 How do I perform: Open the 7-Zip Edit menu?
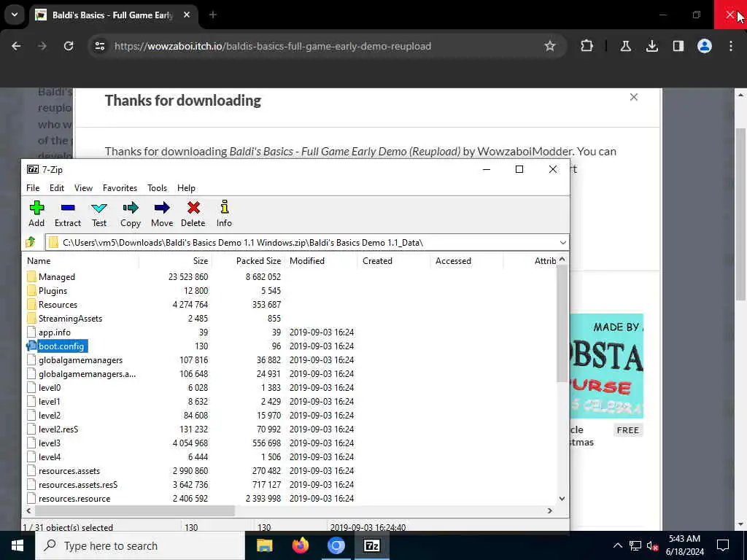tap(57, 188)
